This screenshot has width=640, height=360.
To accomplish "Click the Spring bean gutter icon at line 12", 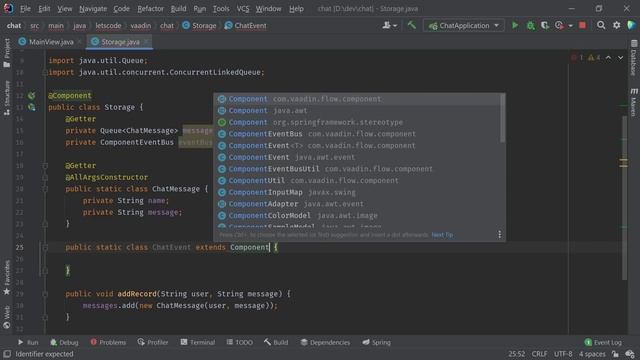I will pos(31,96).
